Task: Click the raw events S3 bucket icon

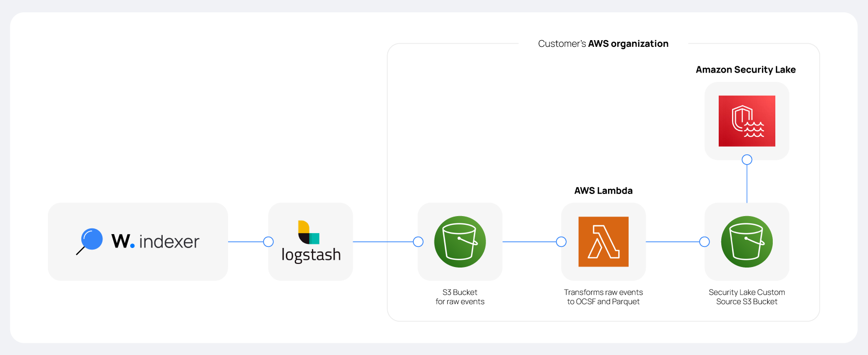Action: point(460,241)
